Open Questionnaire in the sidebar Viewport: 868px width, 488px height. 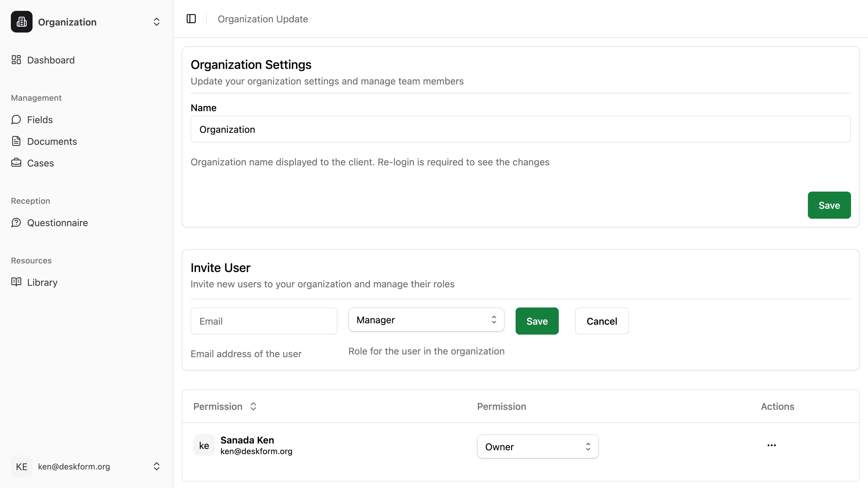click(57, 223)
